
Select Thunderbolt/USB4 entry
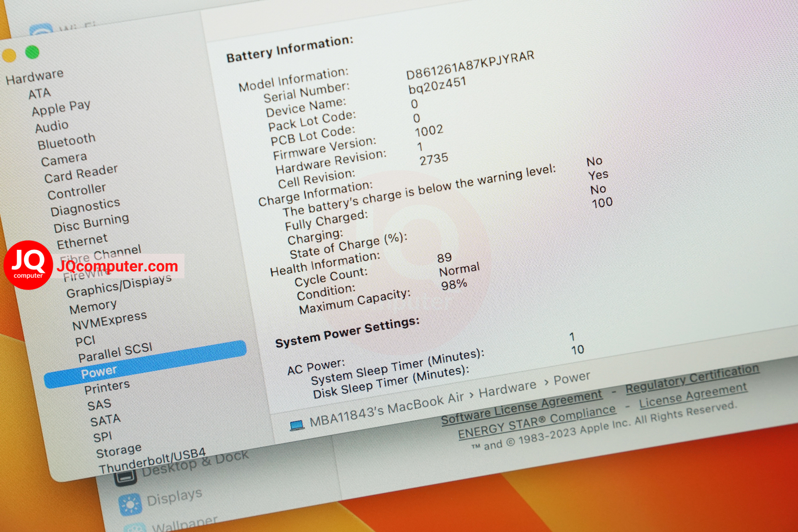click(x=152, y=461)
